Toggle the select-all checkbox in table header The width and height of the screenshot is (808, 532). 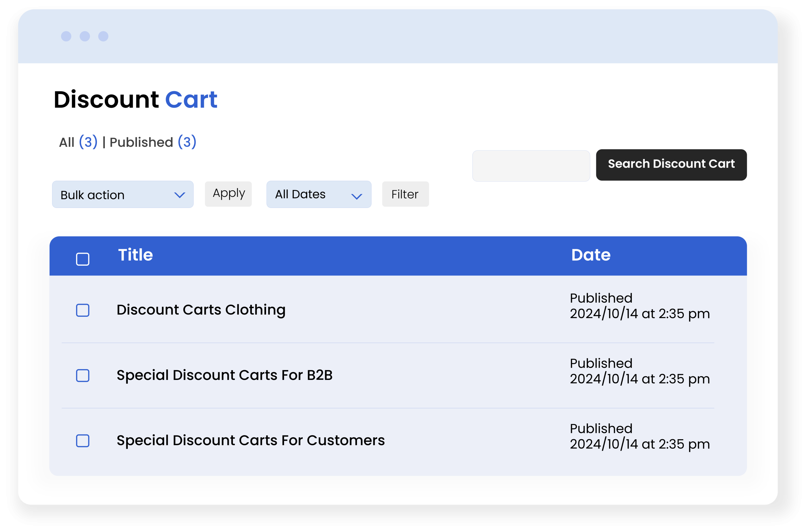coord(82,259)
